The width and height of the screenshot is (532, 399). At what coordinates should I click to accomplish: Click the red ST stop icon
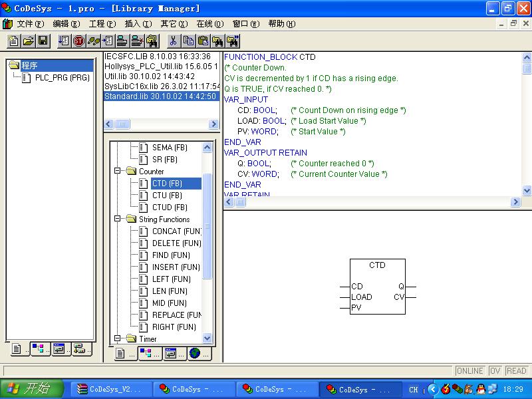tap(78, 41)
